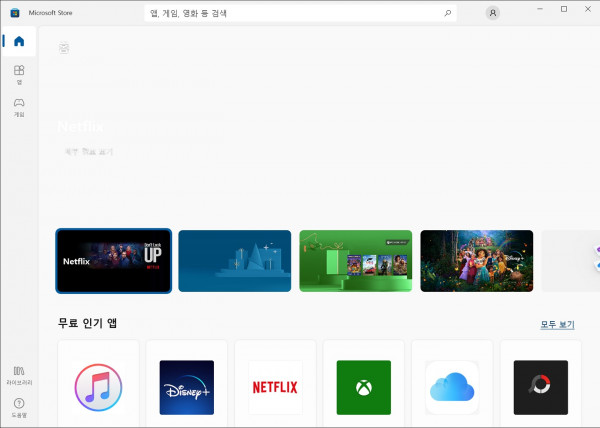This screenshot has height=428, width=600.
Task: Open Help (도움말) in the sidebar
Action: pyautogui.click(x=19, y=408)
